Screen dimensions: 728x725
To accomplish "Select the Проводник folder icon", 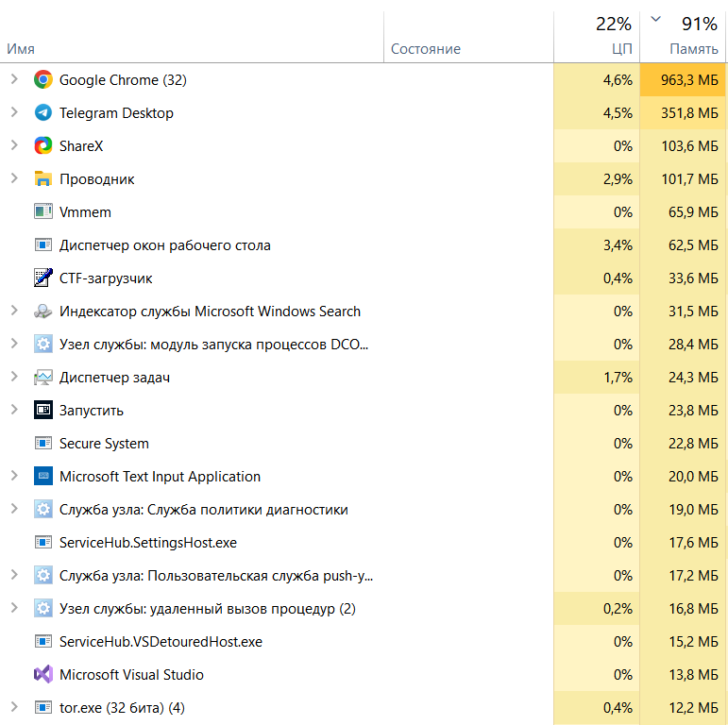I will pos(43,178).
